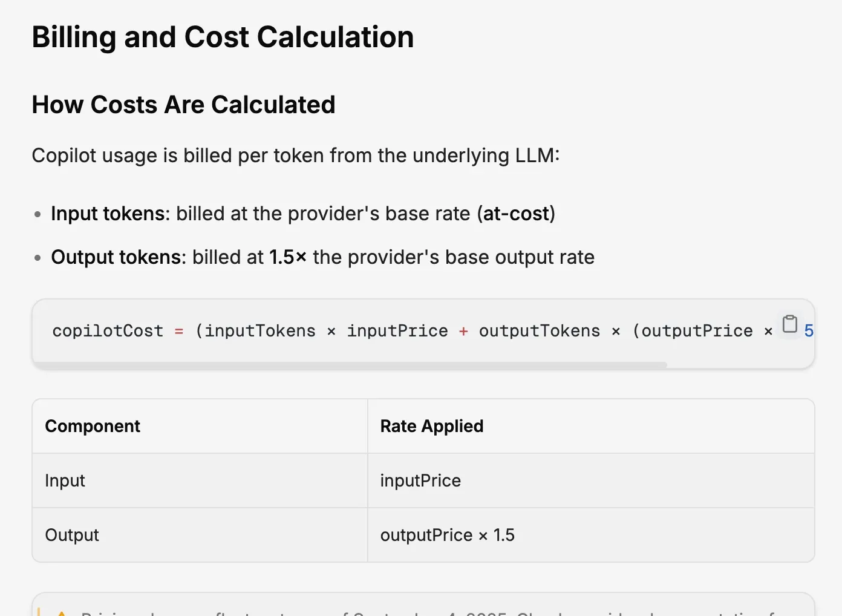The width and height of the screenshot is (842, 616).
Task: Click 'copilotCost' in the code block
Action: pos(108,331)
